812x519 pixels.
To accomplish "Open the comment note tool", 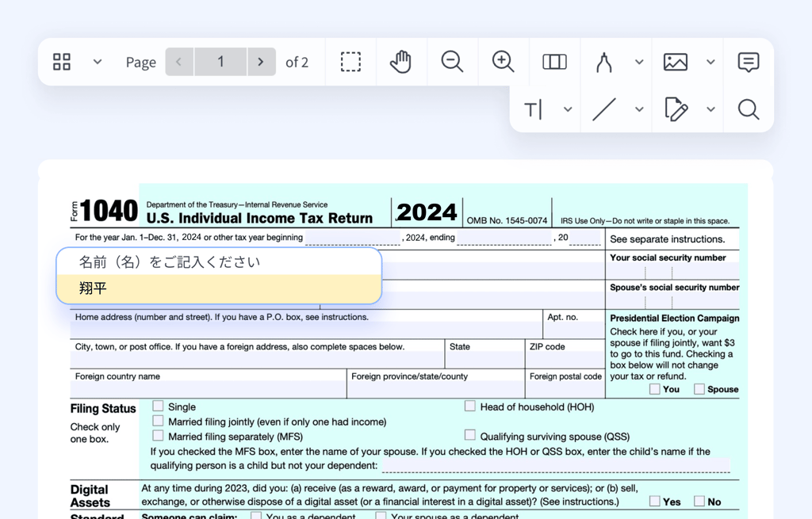I will 748,62.
